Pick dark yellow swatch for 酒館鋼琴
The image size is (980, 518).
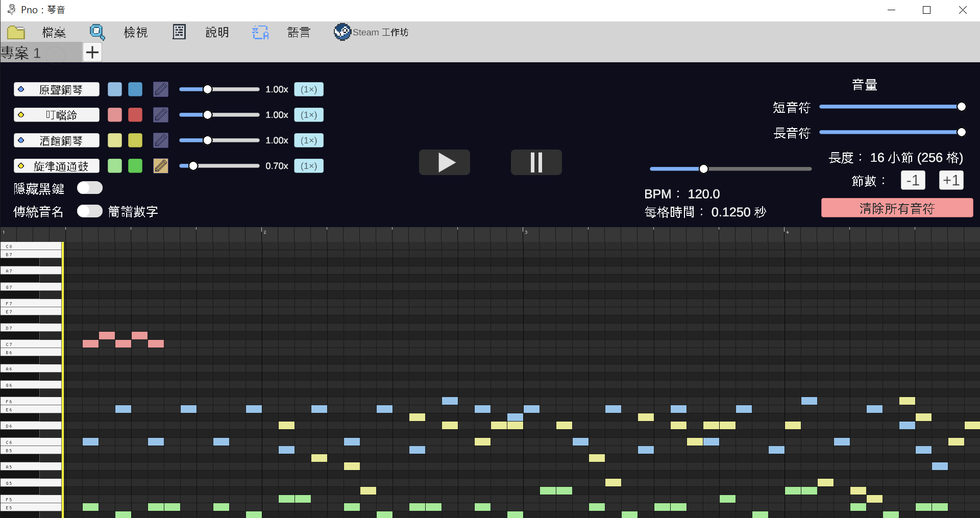135,140
